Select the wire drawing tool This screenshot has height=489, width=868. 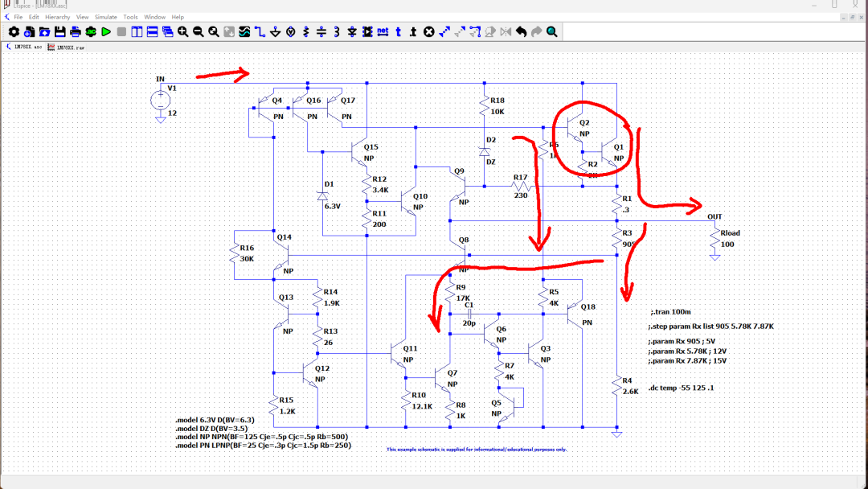click(x=259, y=32)
